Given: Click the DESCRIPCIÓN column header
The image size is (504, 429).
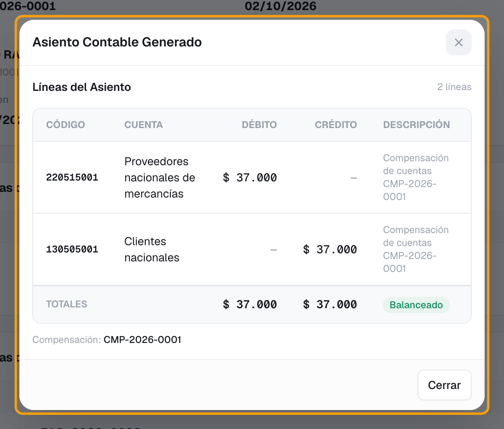Looking at the screenshot, I should 416,125.
